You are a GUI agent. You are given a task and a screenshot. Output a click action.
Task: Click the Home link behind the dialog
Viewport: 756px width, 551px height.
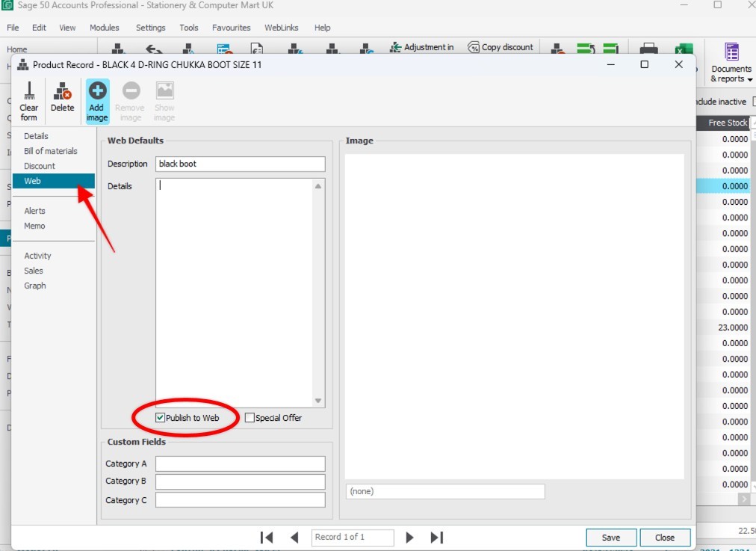(17, 49)
